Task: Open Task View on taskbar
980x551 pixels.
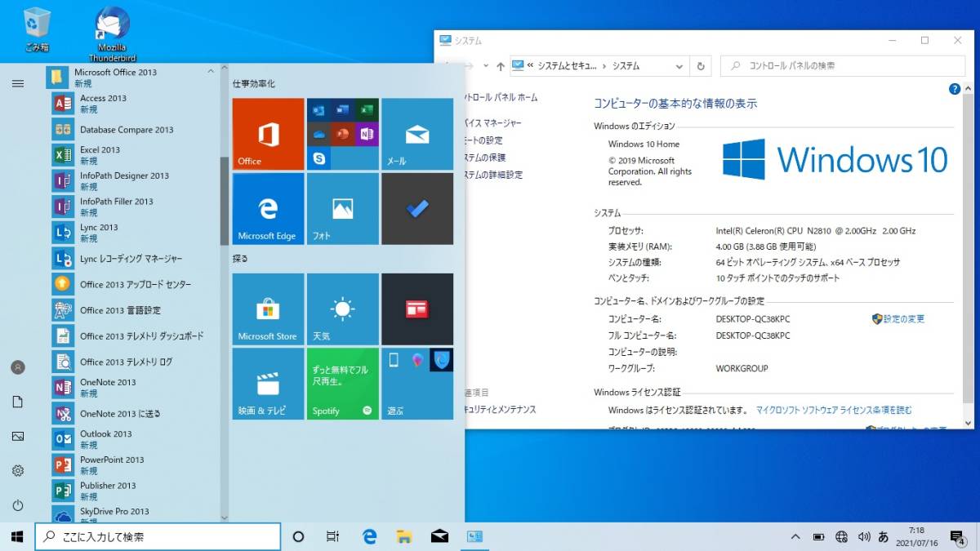Action: coord(332,536)
